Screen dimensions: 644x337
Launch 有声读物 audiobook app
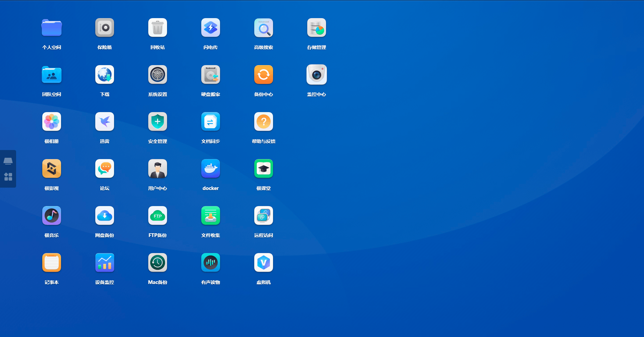pos(211,262)
